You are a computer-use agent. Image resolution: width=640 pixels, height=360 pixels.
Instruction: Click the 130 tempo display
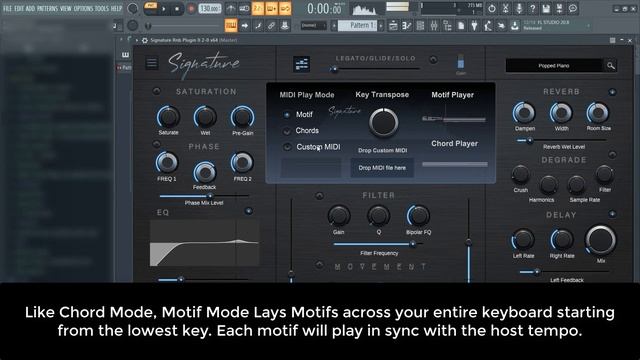pos(210,9)
